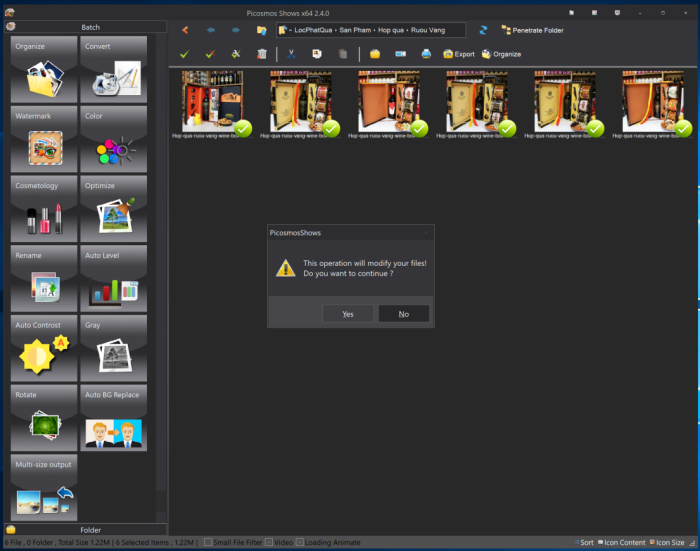Select the Multi-size output tool
Viewport: 700px width, 551px height.
coord(44,488)
